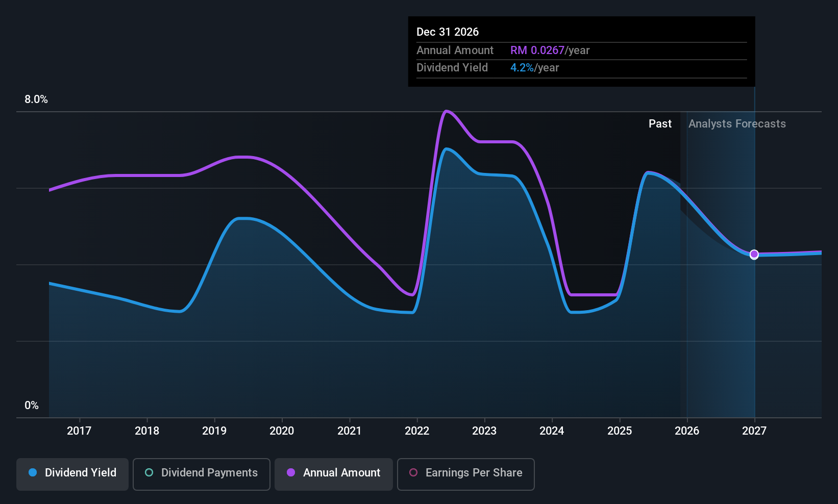Click the Analysts Forecasts label
This screenshot has height=504, width=838.
pyautogui.click(x=737, y=124)
